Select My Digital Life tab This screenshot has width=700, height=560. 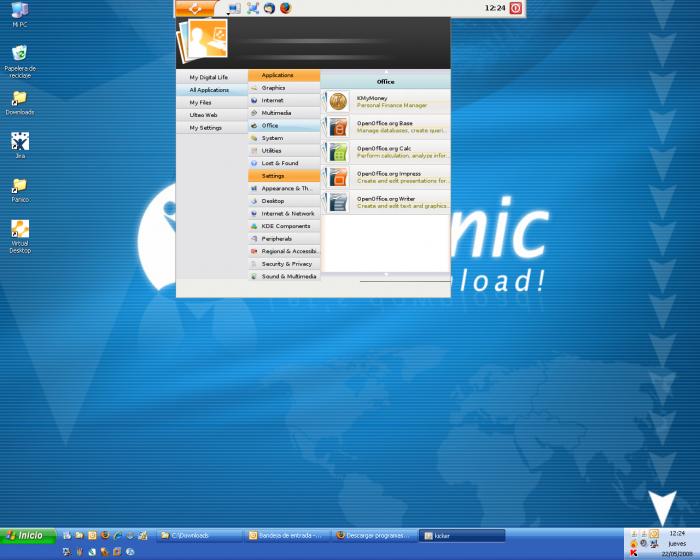[x=212, y=77]
